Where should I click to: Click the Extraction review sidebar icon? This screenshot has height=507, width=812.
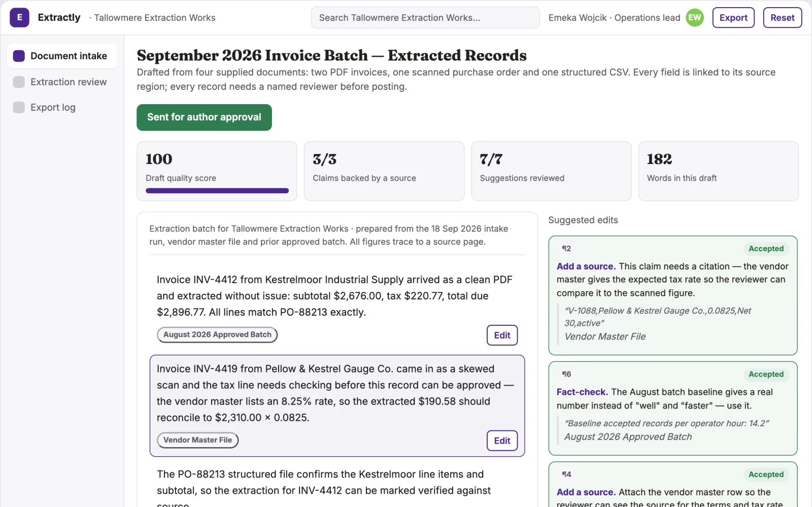tap(19, 82)
